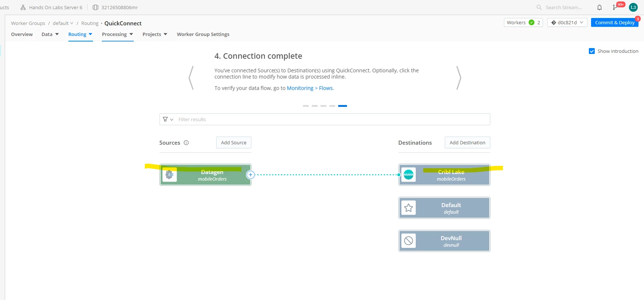Click the Search Stream input field
The height and width of the screenshot is (300, 644).
563,7
